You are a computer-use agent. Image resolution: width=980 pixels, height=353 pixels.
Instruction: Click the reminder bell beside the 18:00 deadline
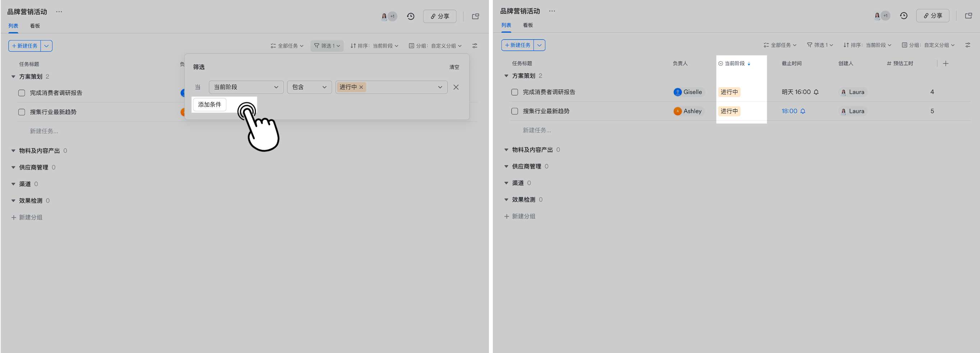[x=803, y=111]
